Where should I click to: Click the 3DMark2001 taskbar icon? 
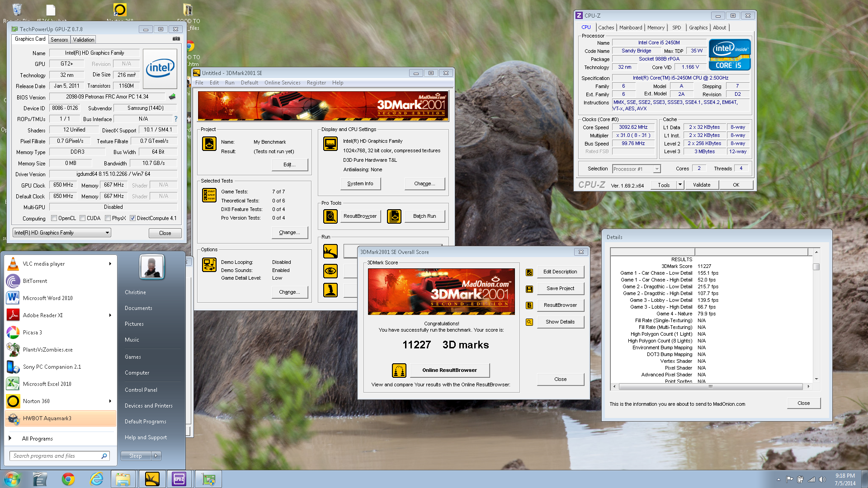coord(152,479)
